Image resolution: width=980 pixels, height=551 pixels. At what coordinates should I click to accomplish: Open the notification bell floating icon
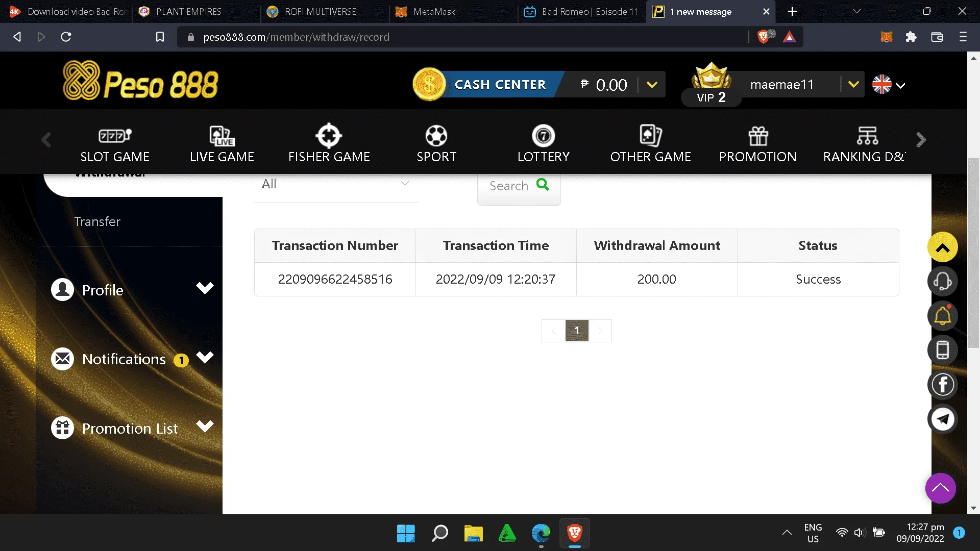point(942,316)
